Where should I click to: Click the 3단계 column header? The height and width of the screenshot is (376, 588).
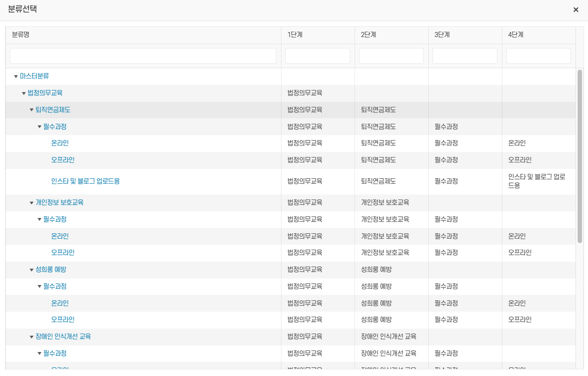[x=442, y=35]
